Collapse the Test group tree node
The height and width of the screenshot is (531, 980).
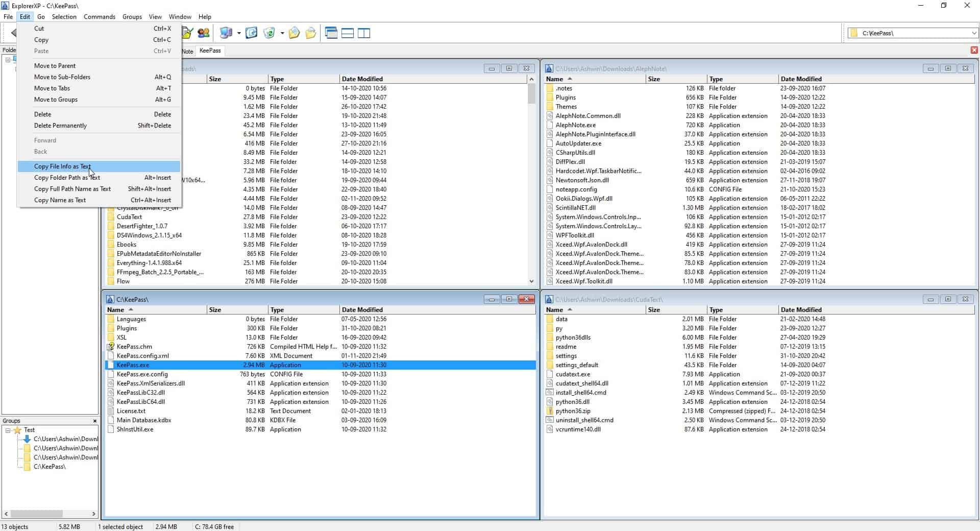(x=8, y=430)
